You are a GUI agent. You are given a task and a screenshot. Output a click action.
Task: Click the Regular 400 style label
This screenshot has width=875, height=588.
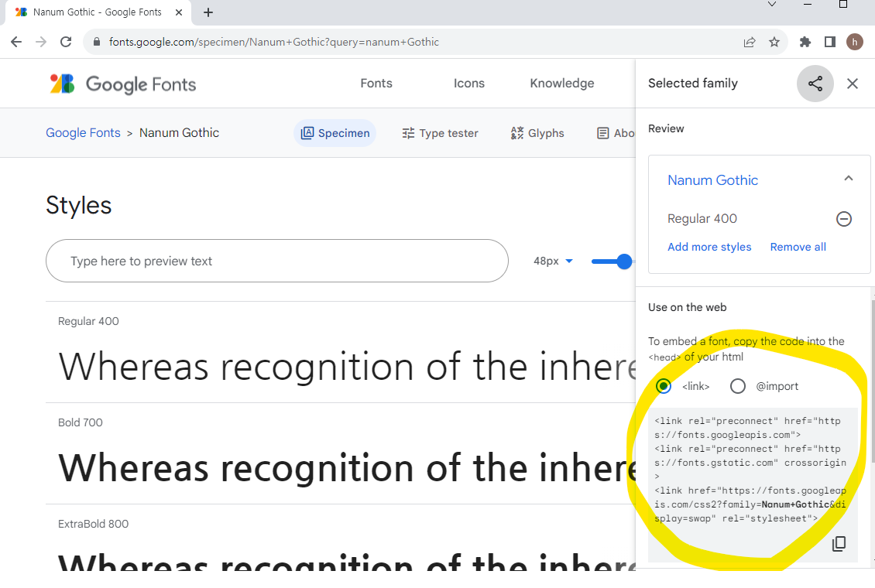[x=88, y=322]
